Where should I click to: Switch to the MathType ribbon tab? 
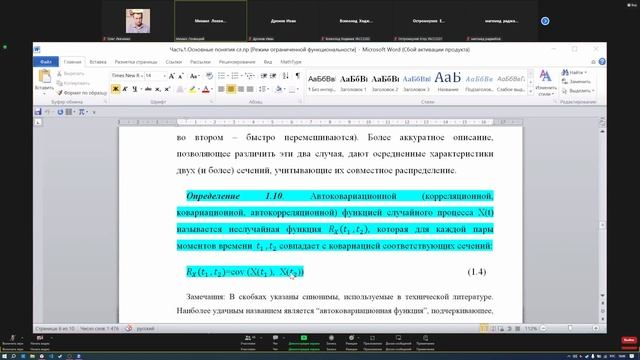(291, 62)
